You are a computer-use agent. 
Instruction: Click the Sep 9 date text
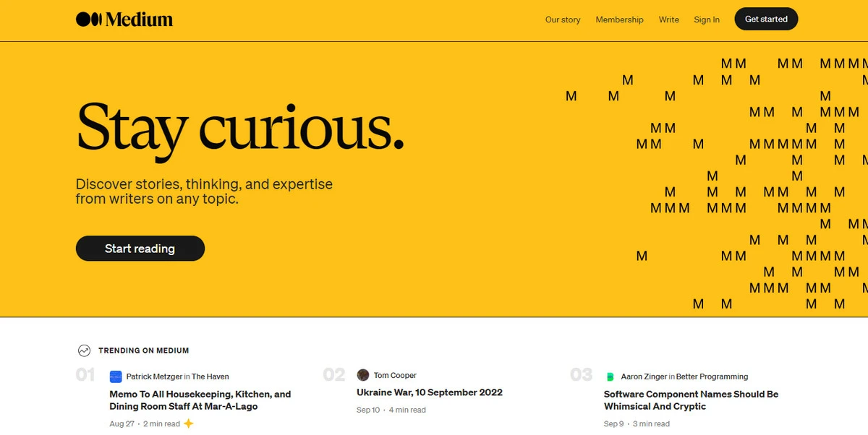[x=614, y=424]
